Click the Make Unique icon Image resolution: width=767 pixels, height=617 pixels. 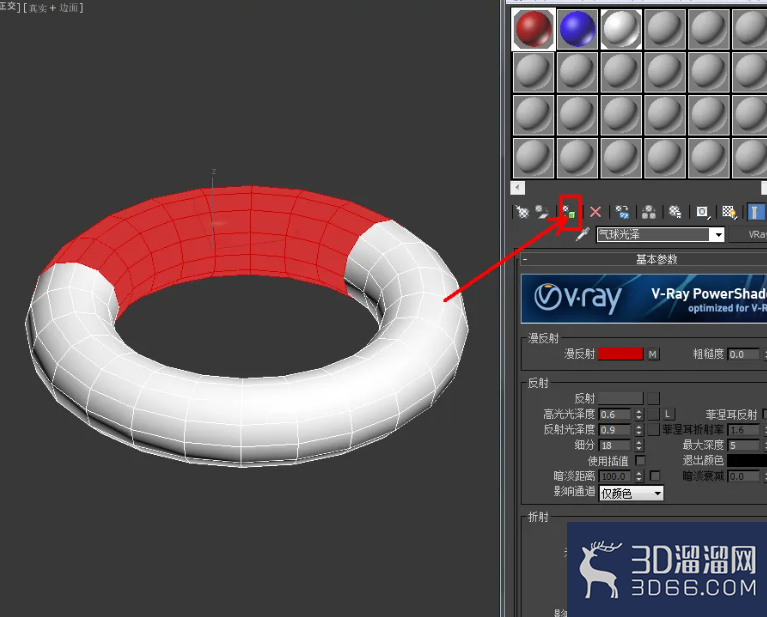[649, 212]
